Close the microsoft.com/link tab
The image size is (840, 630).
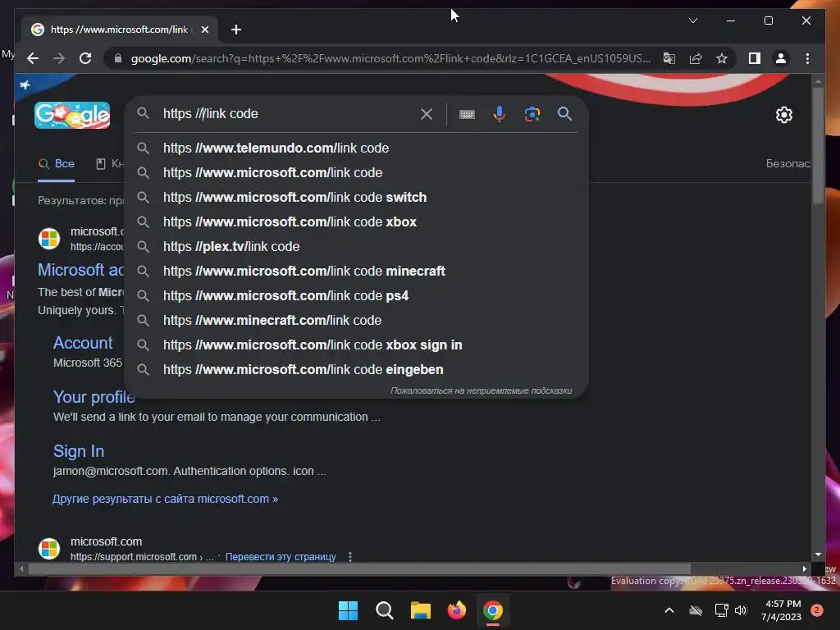pos(204,30)
